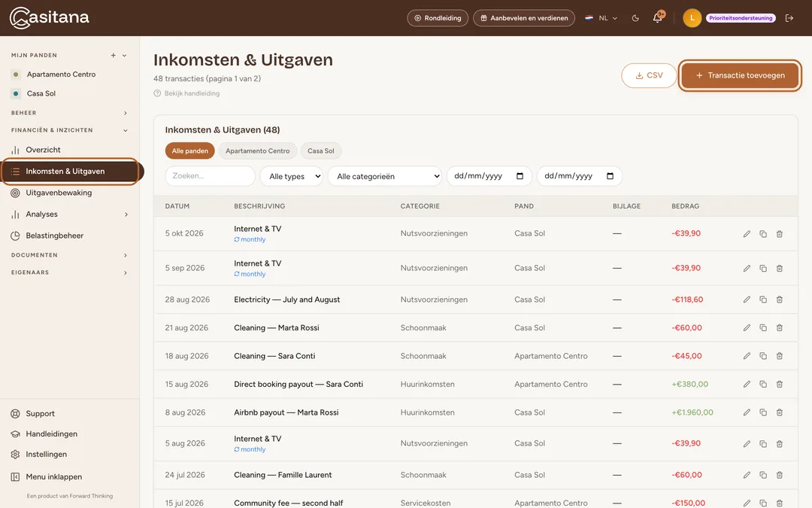This screenshot has width=812, height=508.
Task: Click the Casitana logo
Action: [49, 18]
